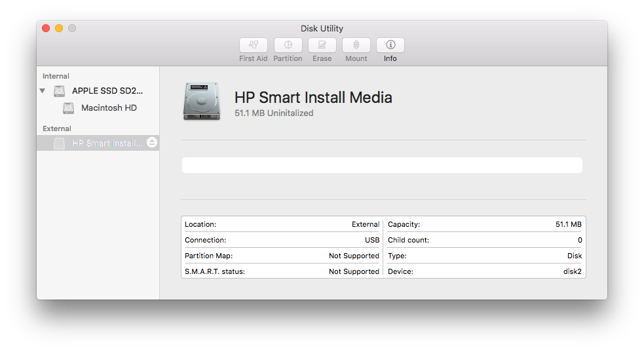Eject the HP Smart Install disk
This screenshot has height=352, width=644.
(x=152, y=142)
